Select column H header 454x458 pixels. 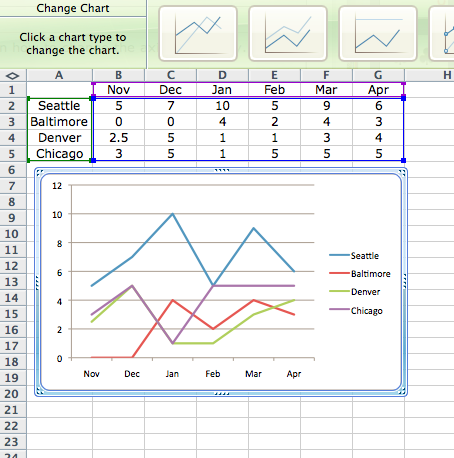click(430, 75)
